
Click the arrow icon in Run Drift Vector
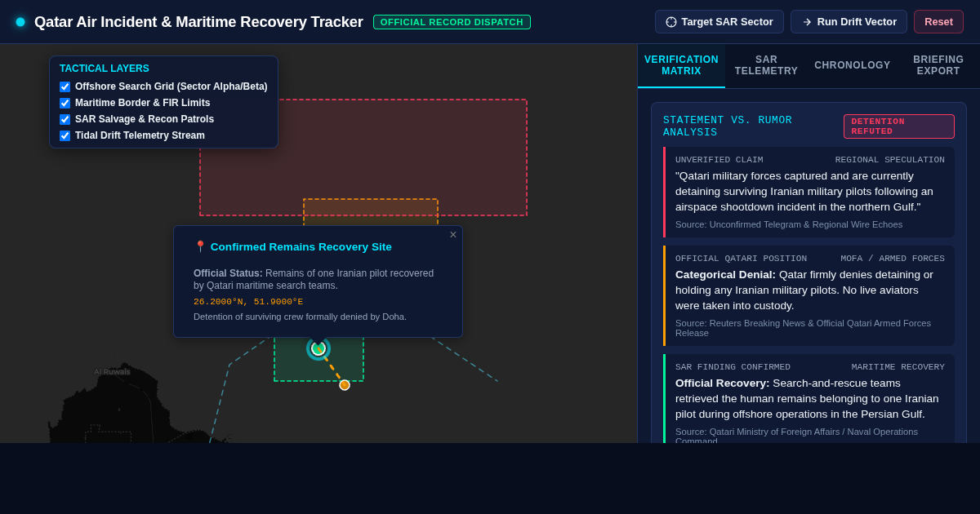tap(807, 22)
